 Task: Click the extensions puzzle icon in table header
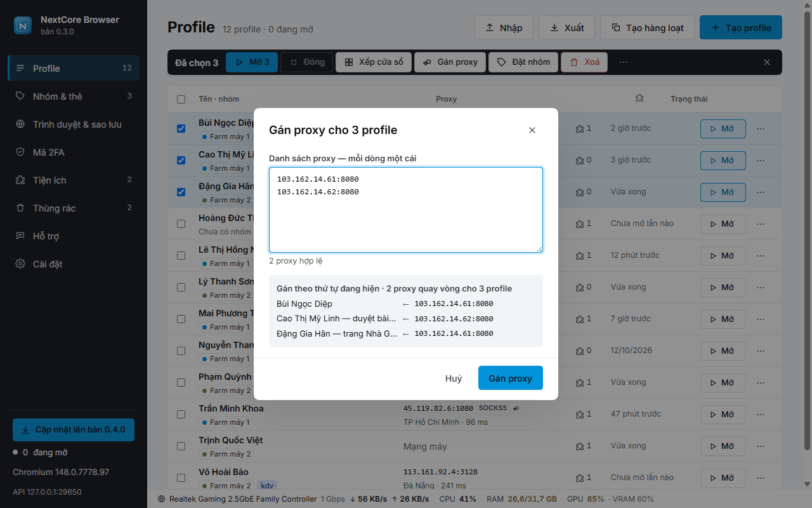click(x=639, y=98)
